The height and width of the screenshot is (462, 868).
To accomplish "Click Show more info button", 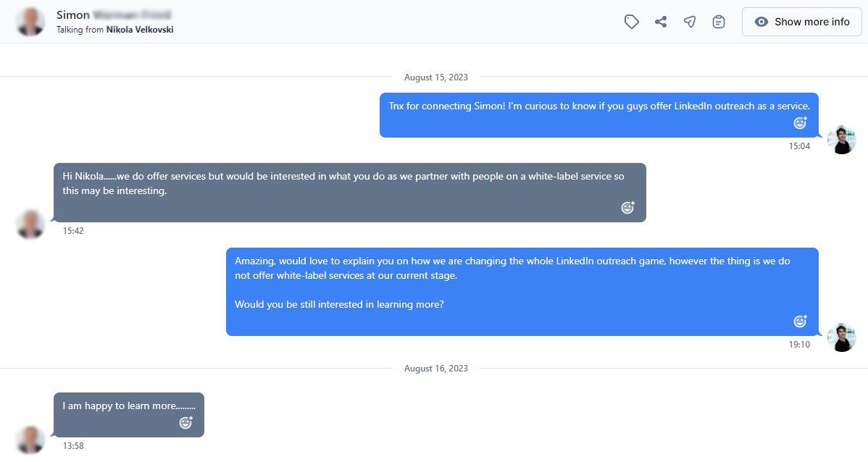I will (802, 22).
